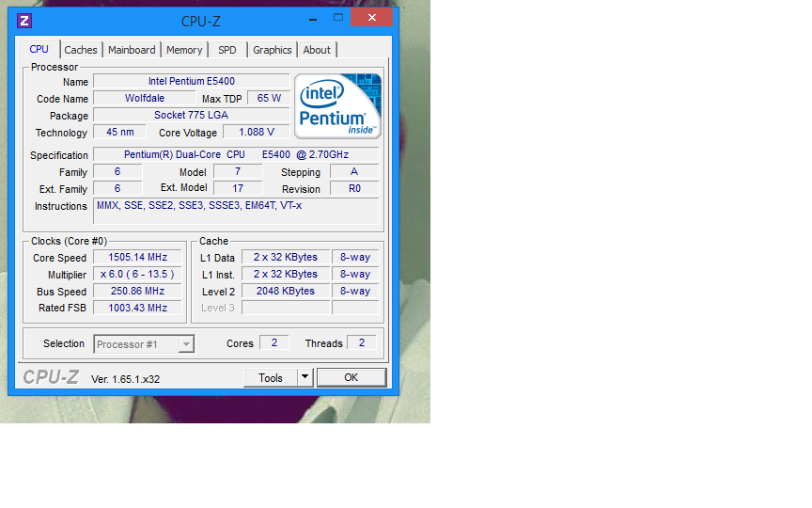Click the Stepping value 'A'
812x508 pixels.
354,171
